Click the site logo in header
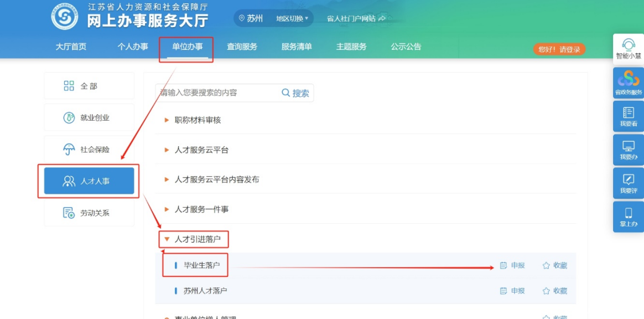 (x=65, y=18)
